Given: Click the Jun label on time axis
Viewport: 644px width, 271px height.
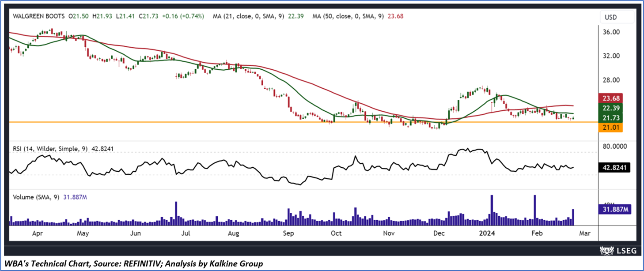Looking at the screenshot, I should (x=135, y=233).
